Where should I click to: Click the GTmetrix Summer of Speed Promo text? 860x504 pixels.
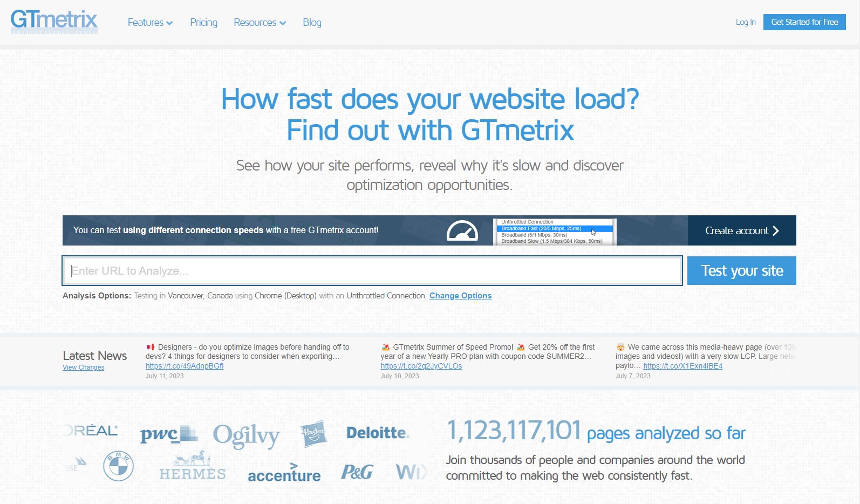pyautogui.click(x=488, y=352)
